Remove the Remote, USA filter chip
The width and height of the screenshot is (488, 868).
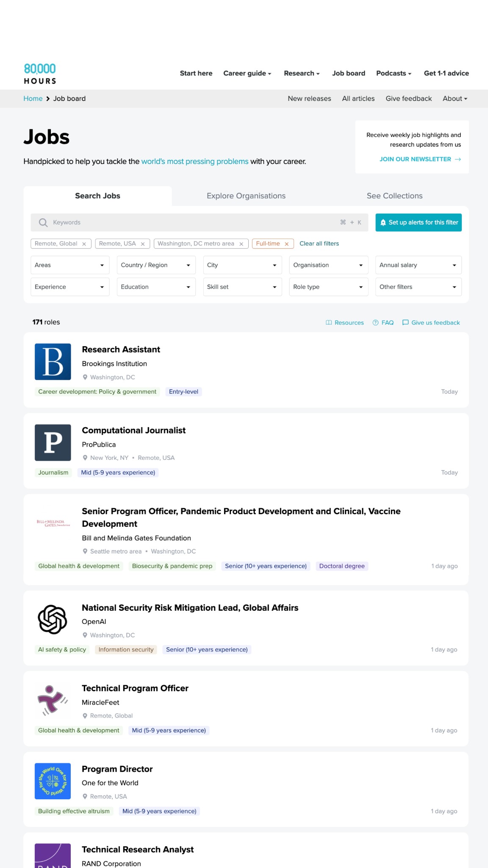pyautogui.click(x=143, y=244)
